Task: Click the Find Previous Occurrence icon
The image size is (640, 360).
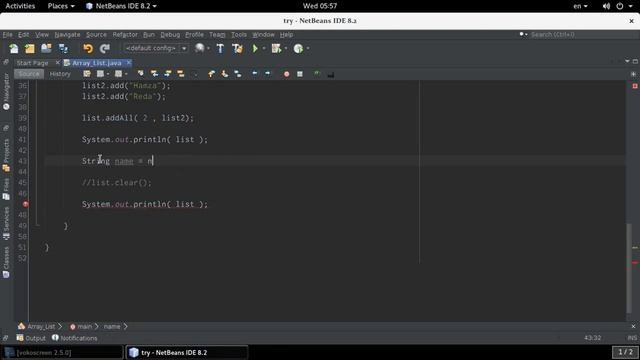Action: 154,74
